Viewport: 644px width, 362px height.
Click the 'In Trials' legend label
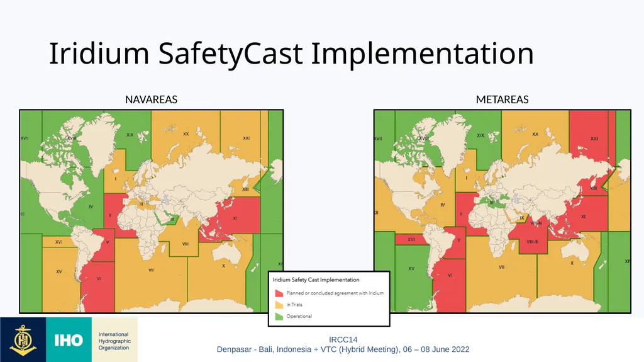[x=294, y=305]
